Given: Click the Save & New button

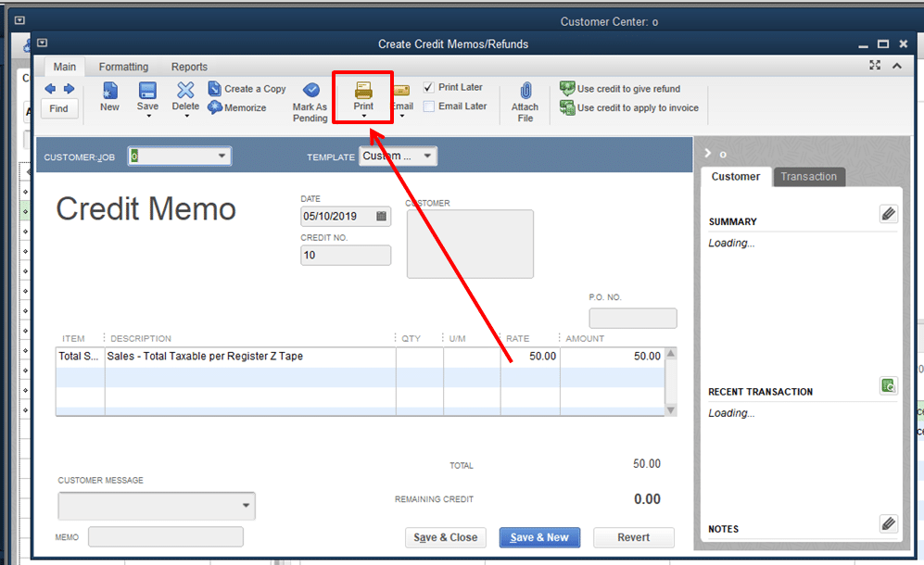Looking at the screenshot, I should [x=539, y=537].
